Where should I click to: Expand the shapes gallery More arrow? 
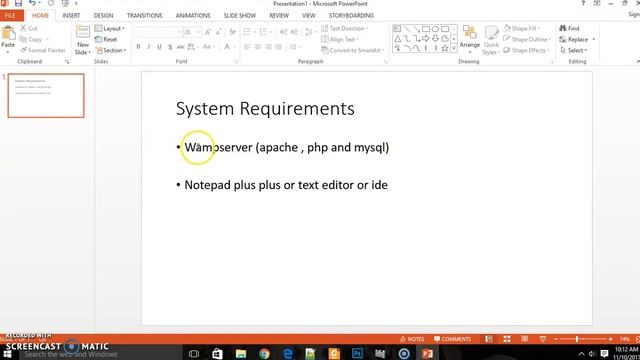(x=453, y=48)
